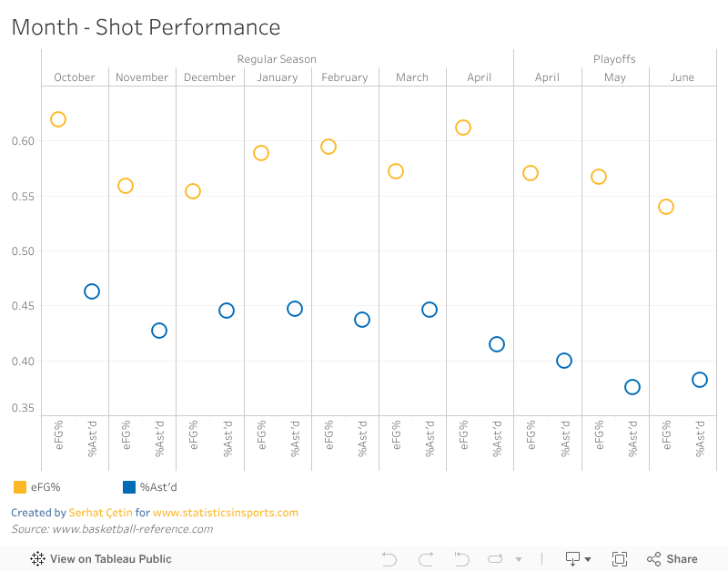
Task: Click the January column header
Action: point(278,77)
